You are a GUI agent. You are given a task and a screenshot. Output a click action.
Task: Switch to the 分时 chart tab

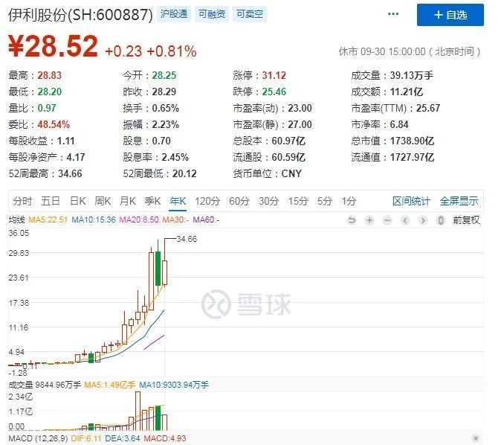(x=22, y=202)
